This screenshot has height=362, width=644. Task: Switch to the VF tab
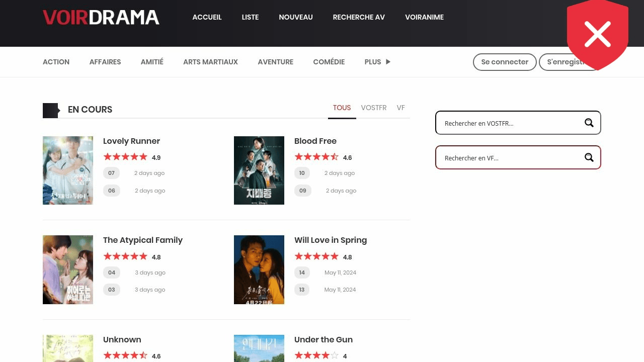coord(400,108)
